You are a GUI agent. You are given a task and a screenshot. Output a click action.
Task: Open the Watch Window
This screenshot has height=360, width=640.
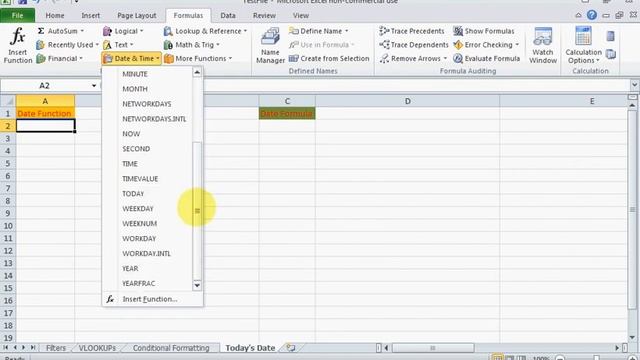tap(543, 45)
